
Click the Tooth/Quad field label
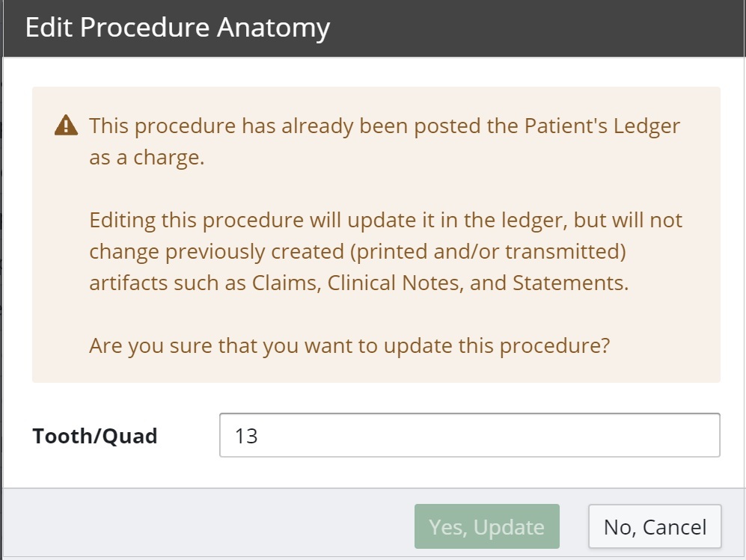95,436
